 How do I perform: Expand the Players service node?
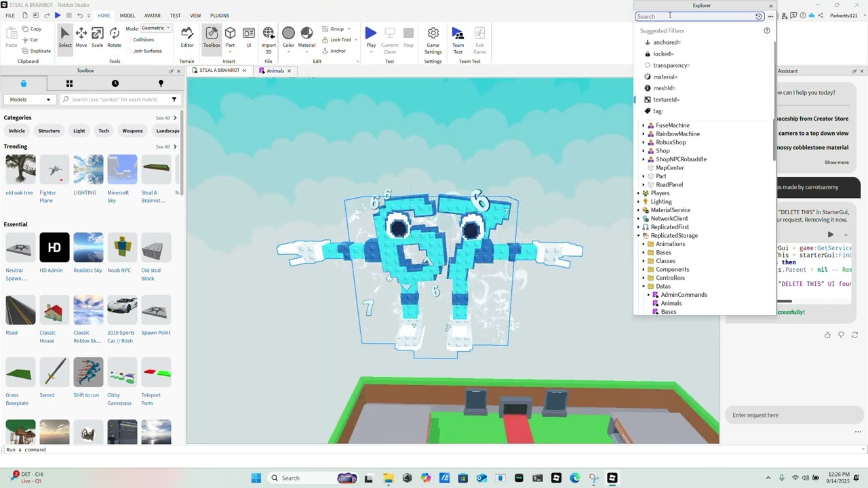click(x=638, y=193)
